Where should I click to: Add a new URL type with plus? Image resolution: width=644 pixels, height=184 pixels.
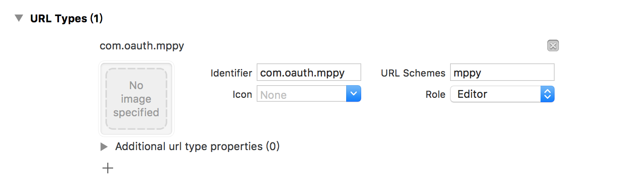(x=108, y=168)
